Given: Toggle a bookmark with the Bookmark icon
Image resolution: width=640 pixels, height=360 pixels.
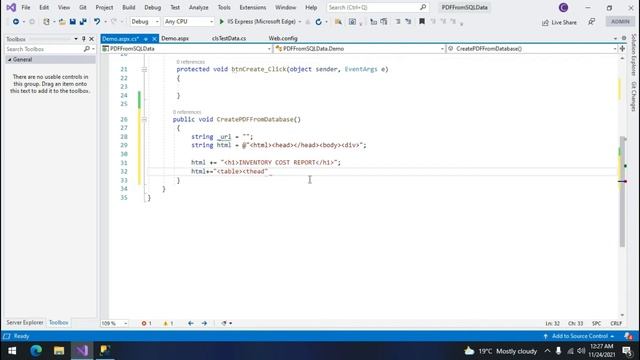Looking at the screenshot, I should click(x=422, y=22).
